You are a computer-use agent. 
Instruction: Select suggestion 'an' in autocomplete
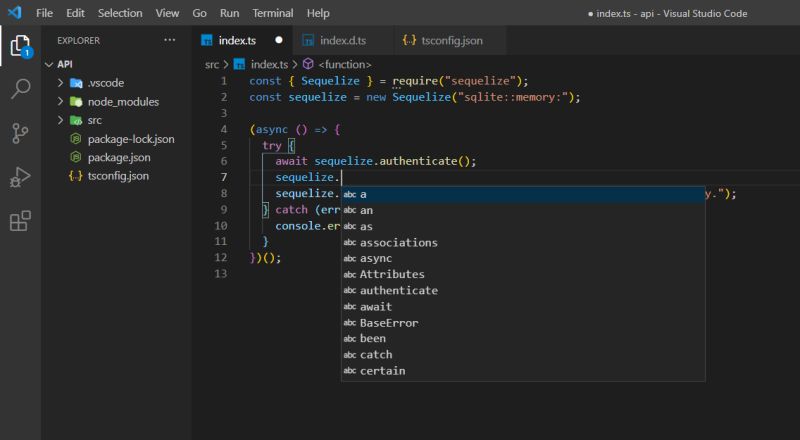click(x=523, y=210)
